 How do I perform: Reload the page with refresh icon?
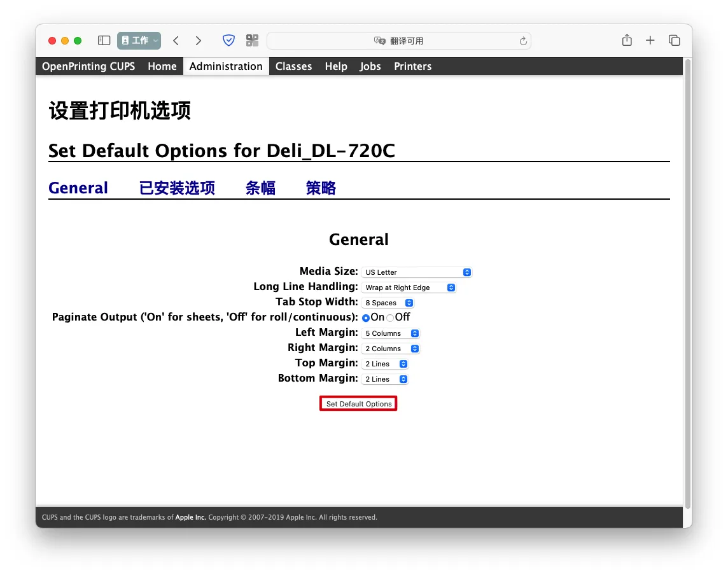point(523,41)
